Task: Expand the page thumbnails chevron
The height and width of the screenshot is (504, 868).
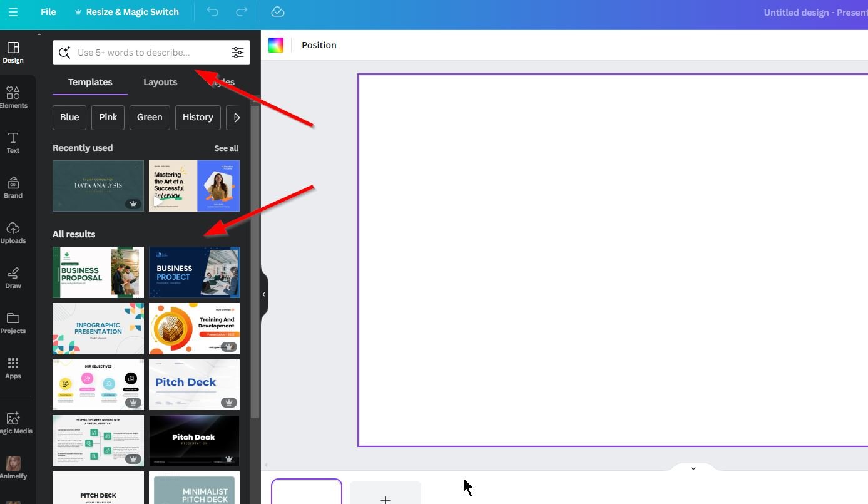Action: point(693,468)
